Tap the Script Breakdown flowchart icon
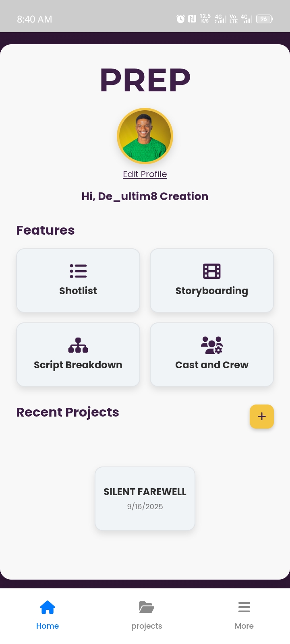This screenshot has width=290, height=644. [78, 345]
